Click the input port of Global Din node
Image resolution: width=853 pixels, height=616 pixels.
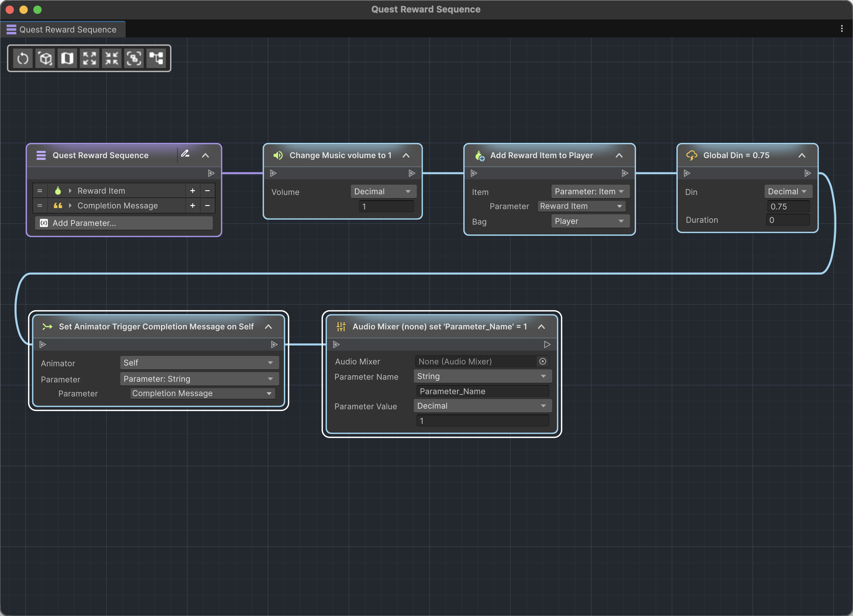pos(687,173)
